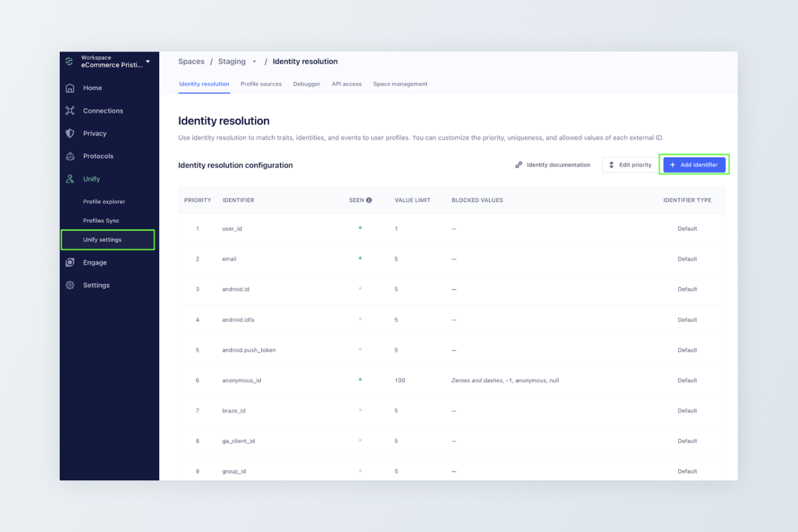
Task: Select the ga_client_id identifier
Action: click(238, 441)
